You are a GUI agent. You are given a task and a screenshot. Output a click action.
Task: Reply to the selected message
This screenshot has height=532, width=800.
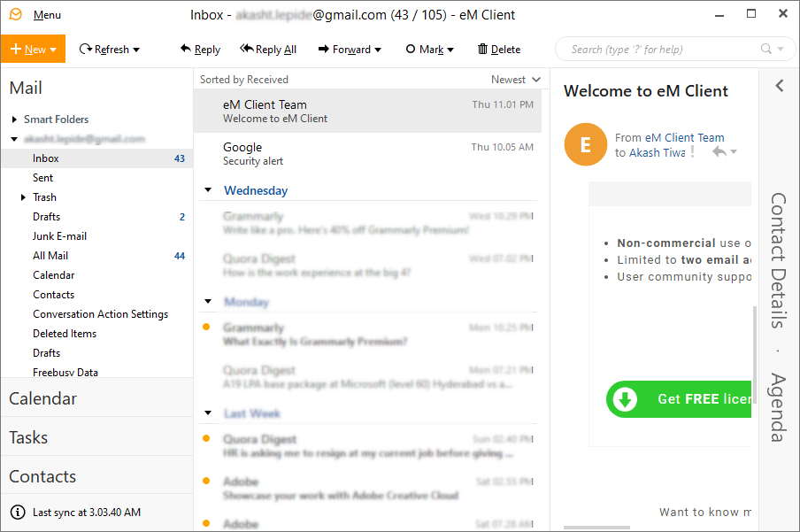tap(200, 49)
